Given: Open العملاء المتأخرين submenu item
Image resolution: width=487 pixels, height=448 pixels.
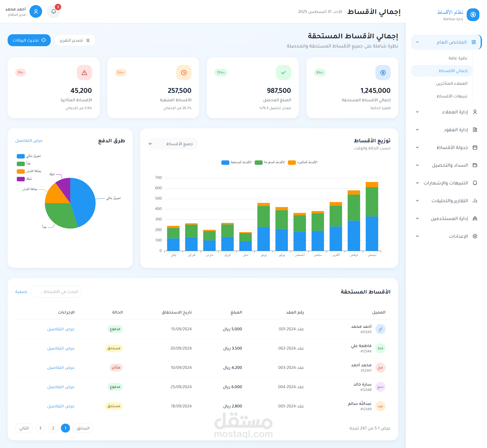Looking at the screenshot, I should [451, 83].
